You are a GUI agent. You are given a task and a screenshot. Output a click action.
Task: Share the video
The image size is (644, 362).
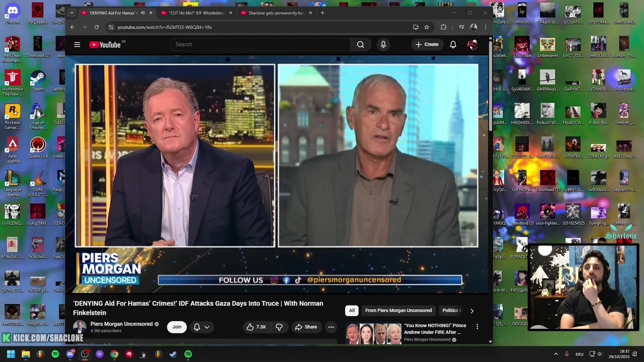tap(306, 327)
